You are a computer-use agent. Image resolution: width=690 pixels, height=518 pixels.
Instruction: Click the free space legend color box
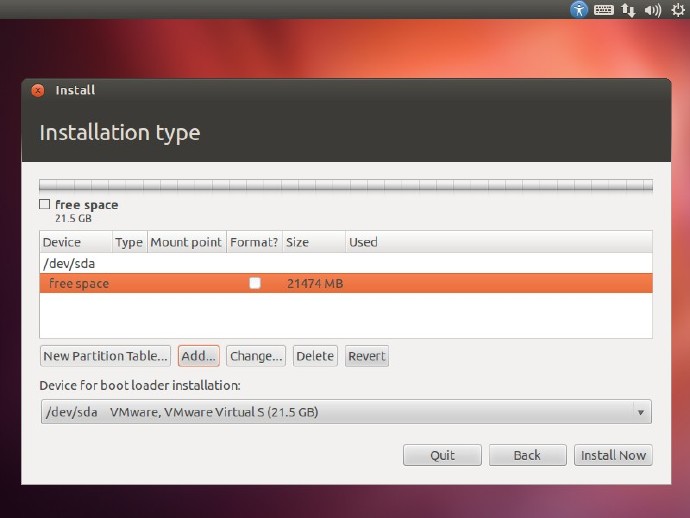(44, 204)
